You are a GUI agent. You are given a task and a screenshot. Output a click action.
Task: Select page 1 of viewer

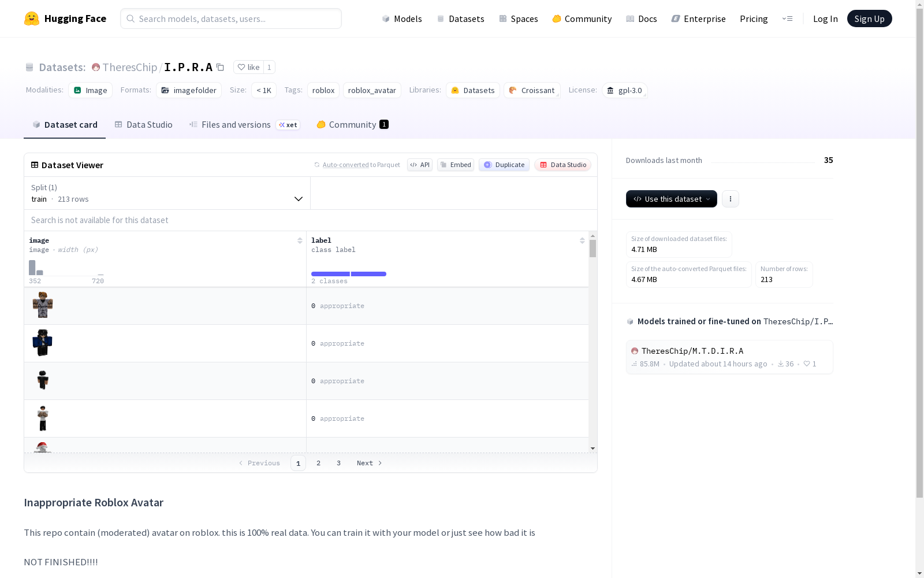coord(298,463)
